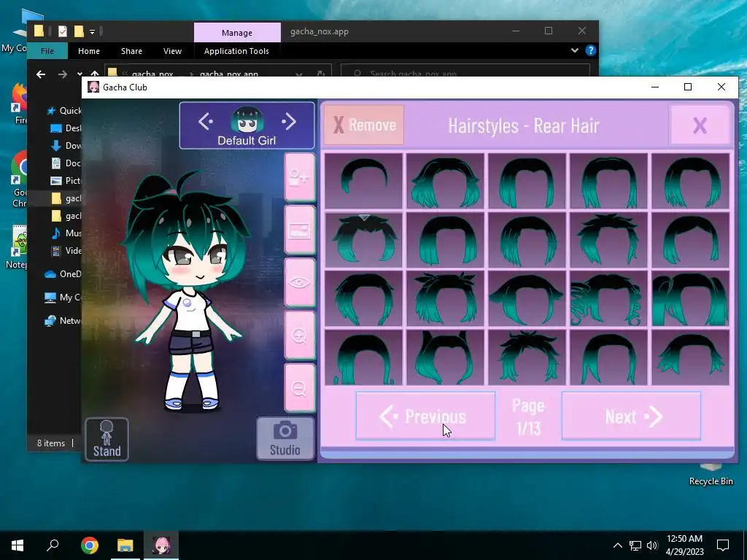Open the Windows Start menu
This screenshot has height=560, width=747.
point(18,545)
